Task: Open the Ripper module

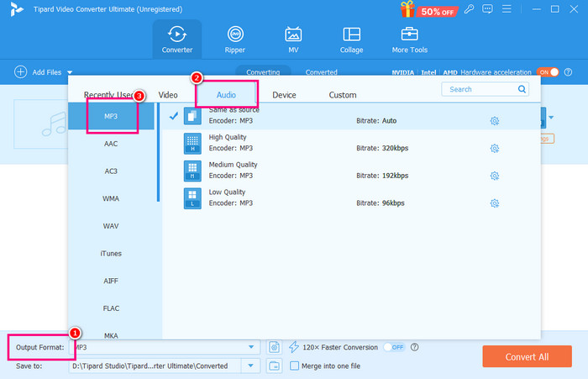Action: tap(235, 39)
